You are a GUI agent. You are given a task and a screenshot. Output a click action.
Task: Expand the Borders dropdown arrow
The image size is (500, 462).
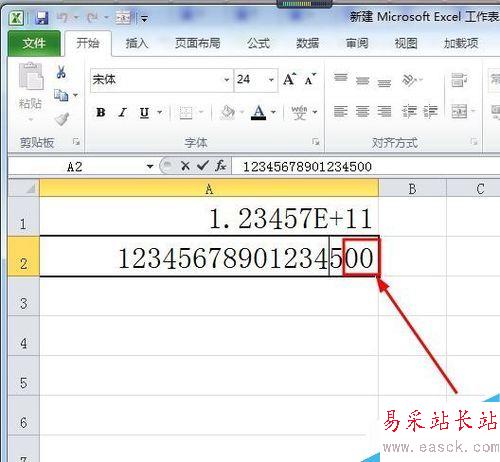point(201,112)
